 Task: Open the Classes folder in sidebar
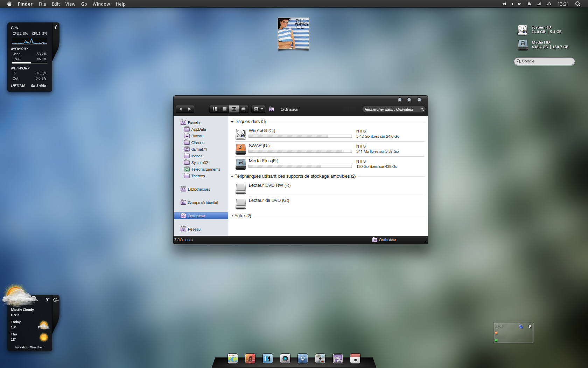(x=194, y=143)
